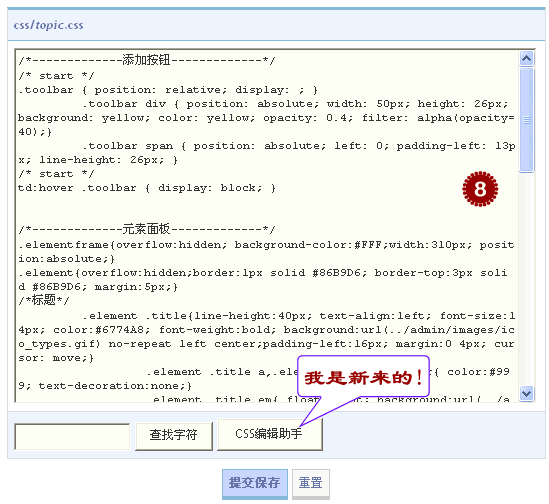The width and height of the screenshot is (549, 504).
Task: Submit changes with the 提交保存 button
Action: [x=255, y=483]
